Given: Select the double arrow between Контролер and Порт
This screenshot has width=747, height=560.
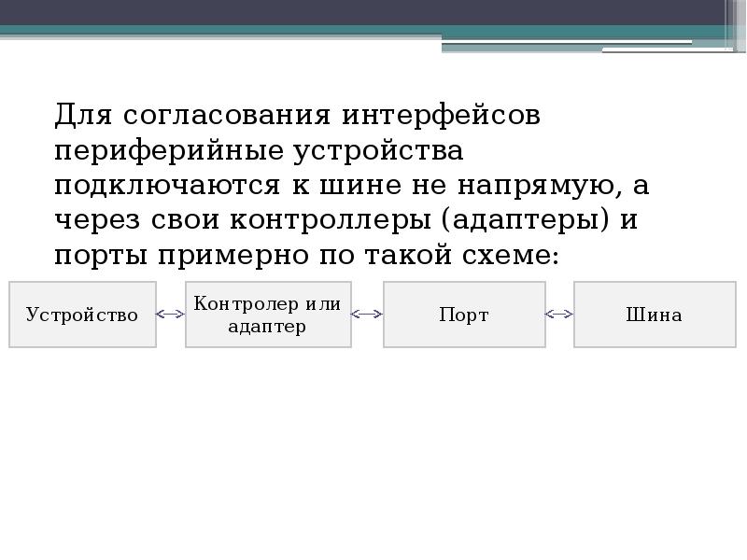Looking at the screenshot, I should 368,315.
